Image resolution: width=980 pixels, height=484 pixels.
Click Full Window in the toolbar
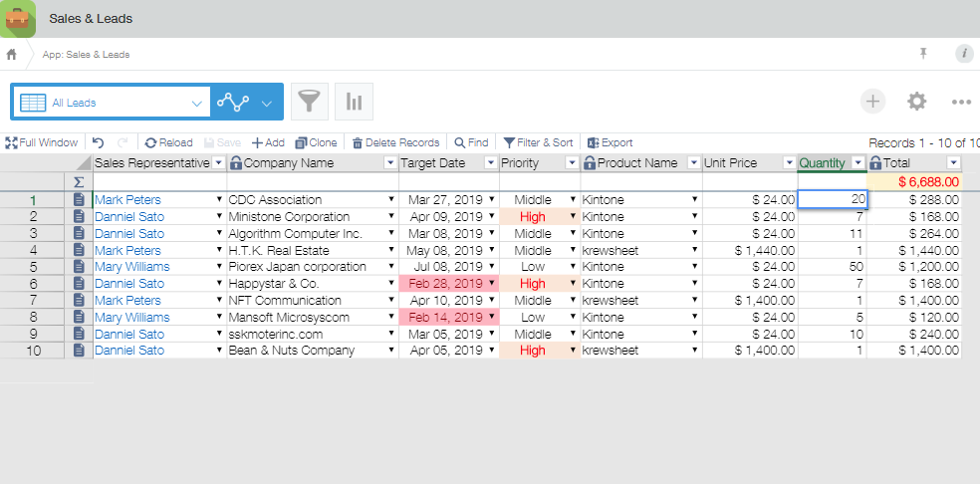click(41, 142)
